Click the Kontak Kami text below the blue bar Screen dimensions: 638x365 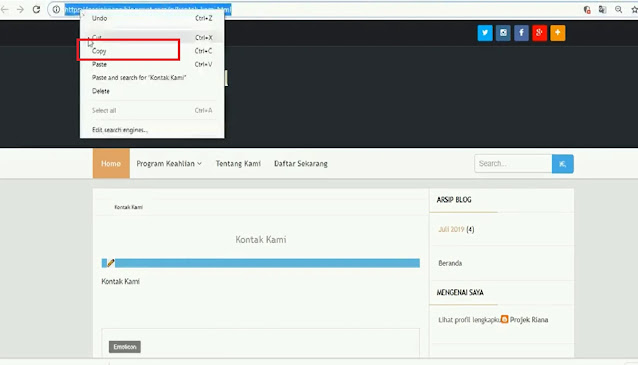(120, 281)
